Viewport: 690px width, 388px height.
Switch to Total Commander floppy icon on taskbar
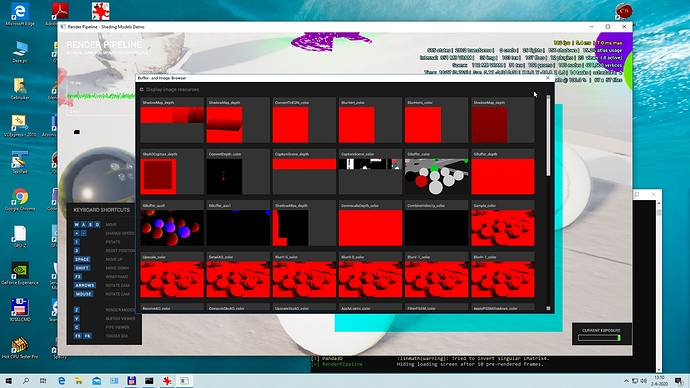click(132, 381)
